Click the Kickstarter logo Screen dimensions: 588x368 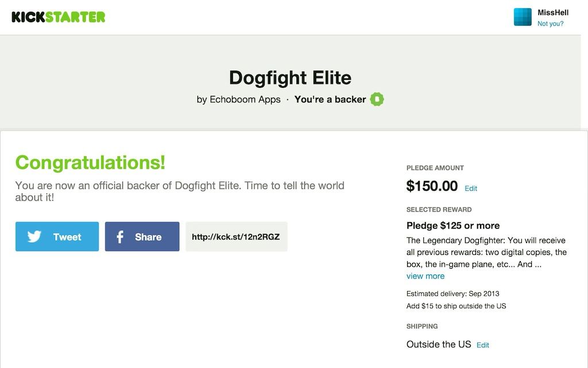[59, 17]
